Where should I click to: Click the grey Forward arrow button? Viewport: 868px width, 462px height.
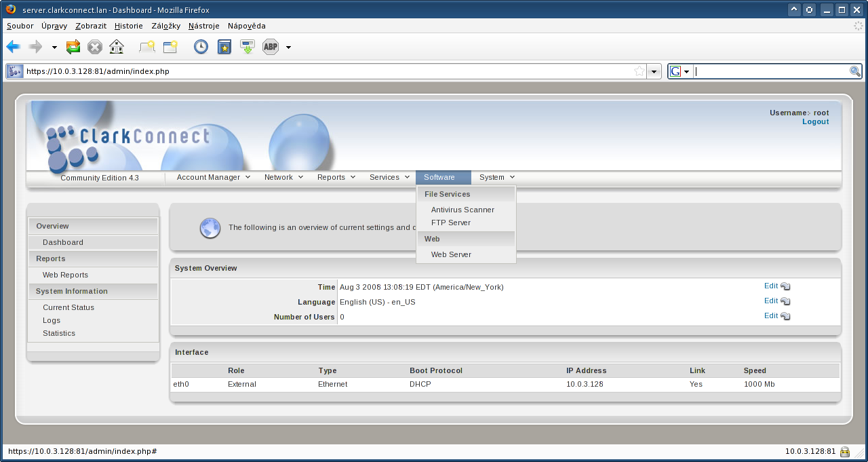pos(35,47)
